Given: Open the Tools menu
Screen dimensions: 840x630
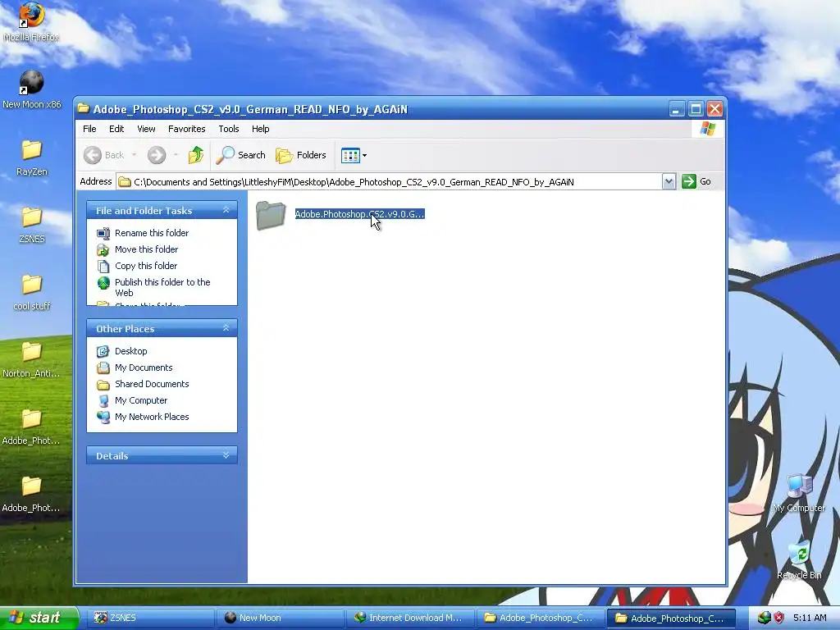Looking at the screenshot, I should pos(229,129).
